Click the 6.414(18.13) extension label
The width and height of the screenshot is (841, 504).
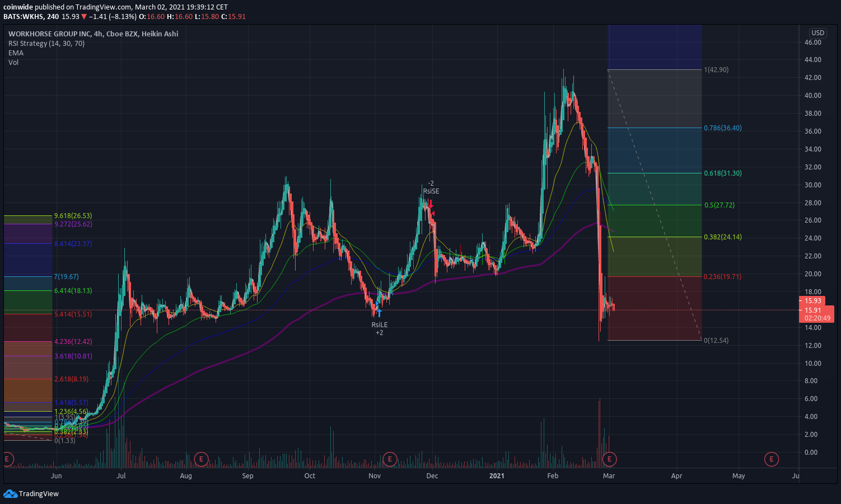pos(73,291)
